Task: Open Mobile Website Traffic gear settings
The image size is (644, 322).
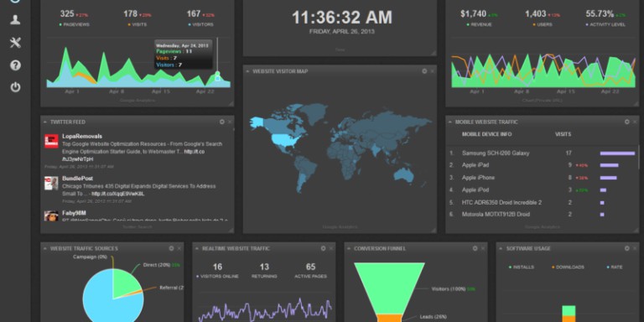Action: coord(627,122)
